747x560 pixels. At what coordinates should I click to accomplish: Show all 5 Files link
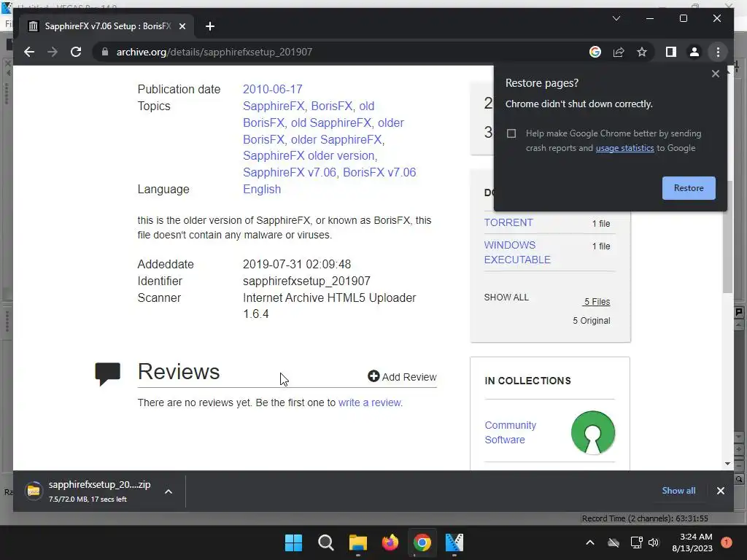point(597,302)
